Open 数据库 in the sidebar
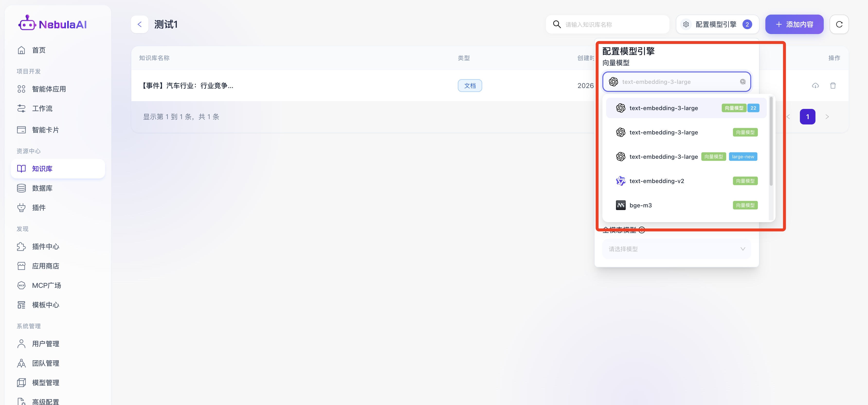868x405 pixels. click(x=42, y=188)
